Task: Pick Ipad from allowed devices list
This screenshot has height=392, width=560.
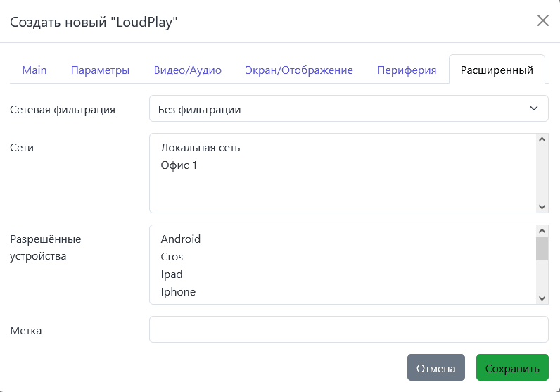Action: coord(172,274)
